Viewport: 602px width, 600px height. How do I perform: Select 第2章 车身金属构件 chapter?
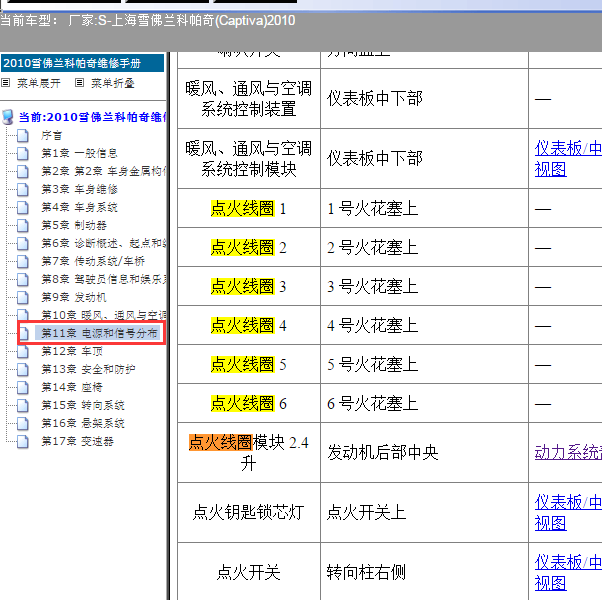point(104,172)
